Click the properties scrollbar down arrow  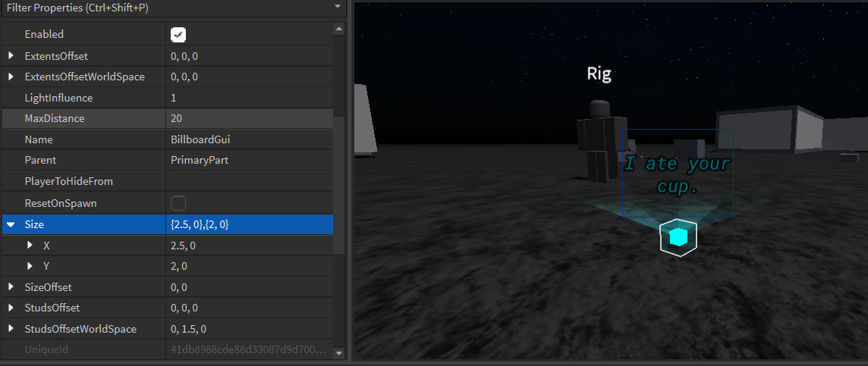[339, 352]
